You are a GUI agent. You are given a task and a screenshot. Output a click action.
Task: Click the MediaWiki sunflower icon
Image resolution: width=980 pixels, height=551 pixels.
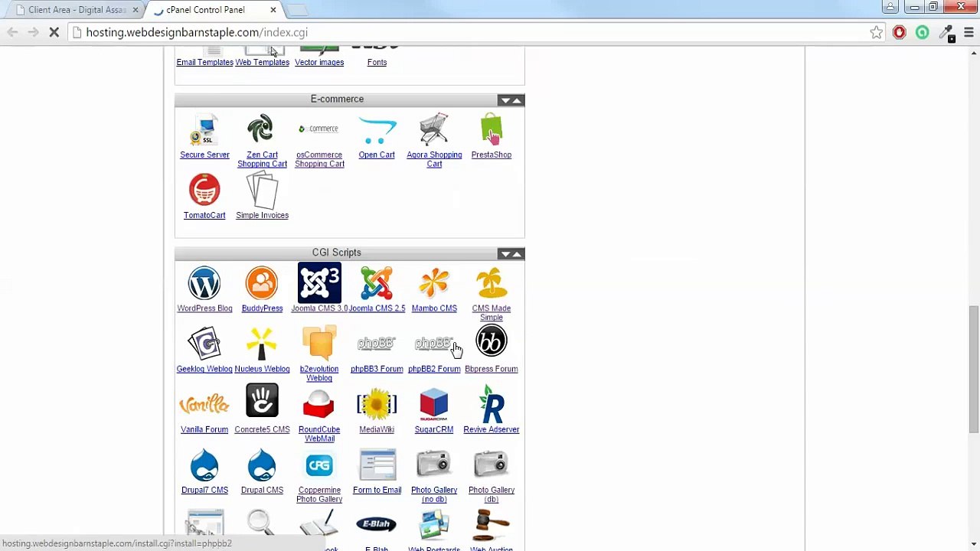377,404
